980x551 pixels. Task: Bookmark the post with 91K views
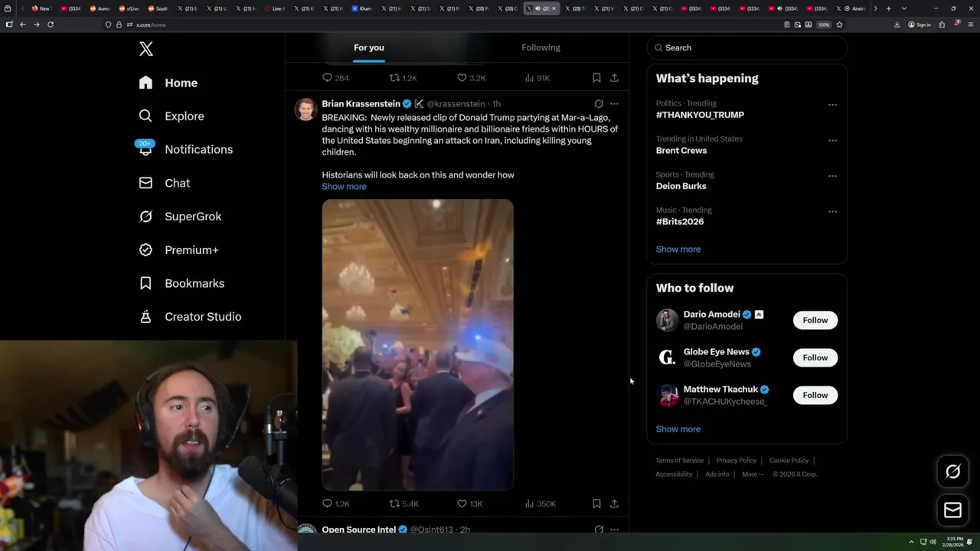tap(596, 78)
